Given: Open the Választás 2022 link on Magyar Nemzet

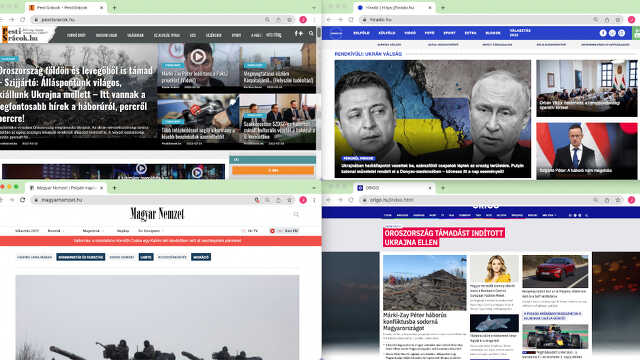Looking at the screenshot, I should tap(27, 231).
